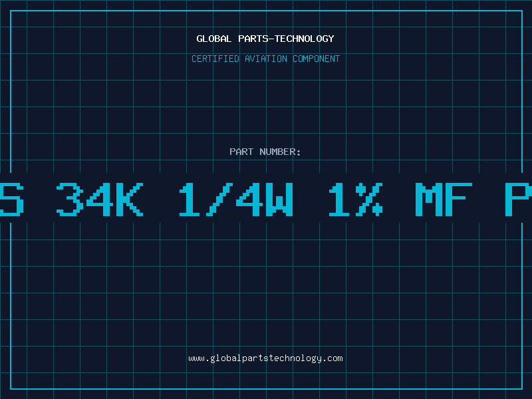Open www.globalpartstechnology.com website link

click(x=265, y=358)
